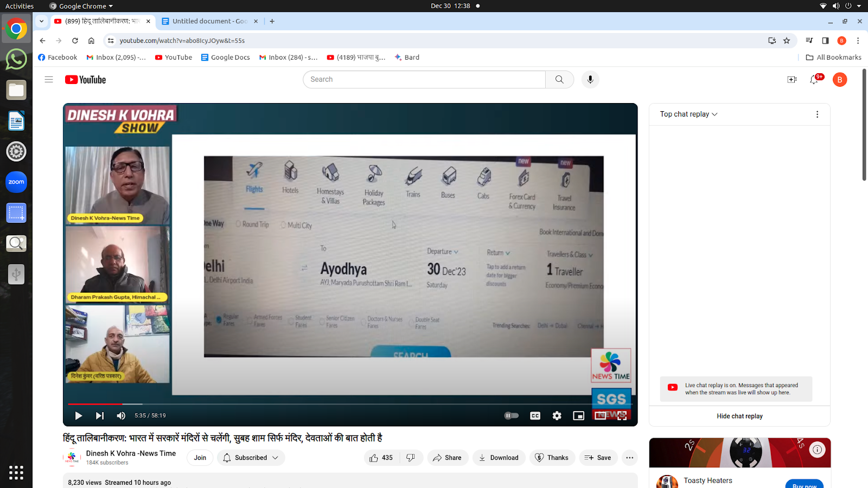The image size is (868, 488).
Task: Open Activities overview
Action: 20,6
